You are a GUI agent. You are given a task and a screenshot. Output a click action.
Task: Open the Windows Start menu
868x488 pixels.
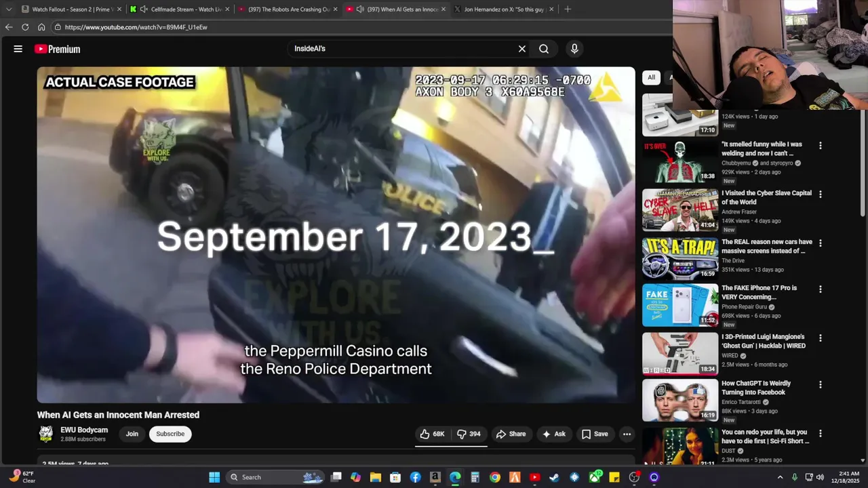pos(214,477)
